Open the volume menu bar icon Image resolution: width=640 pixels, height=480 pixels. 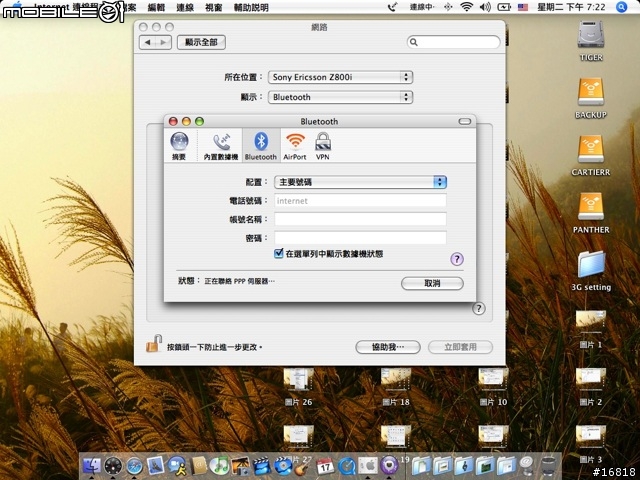pyautogui.click(x=485, y=7)
